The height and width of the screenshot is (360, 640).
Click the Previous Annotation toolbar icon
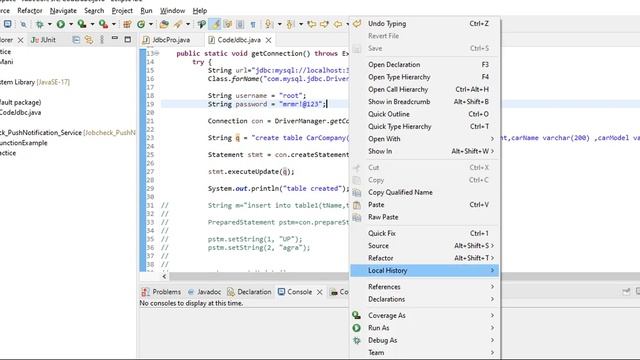[290, 24]
